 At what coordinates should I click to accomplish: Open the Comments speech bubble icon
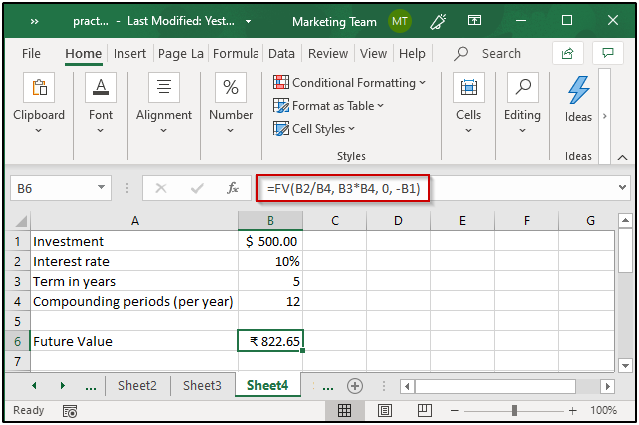(608, 53)
